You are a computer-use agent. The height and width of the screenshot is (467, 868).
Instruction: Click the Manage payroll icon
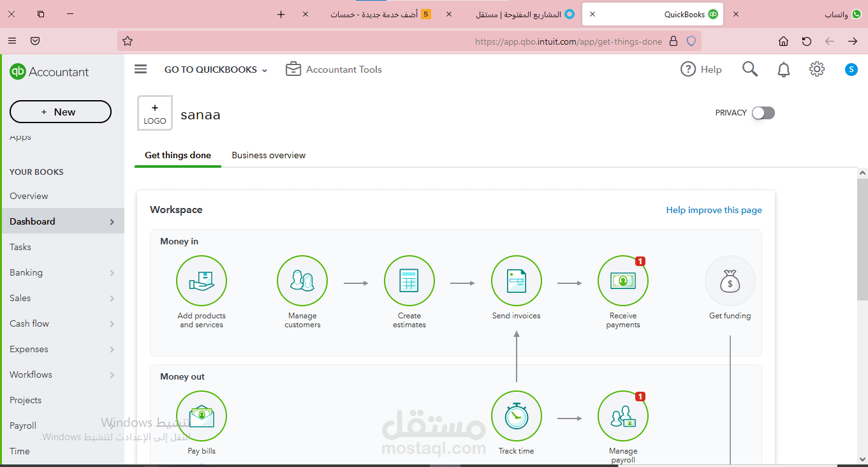point(623,416)
